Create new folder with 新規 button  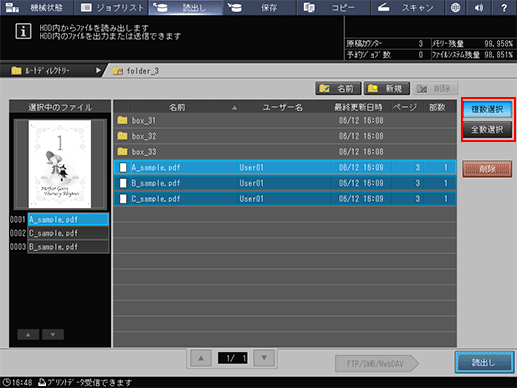coord(387,89)
